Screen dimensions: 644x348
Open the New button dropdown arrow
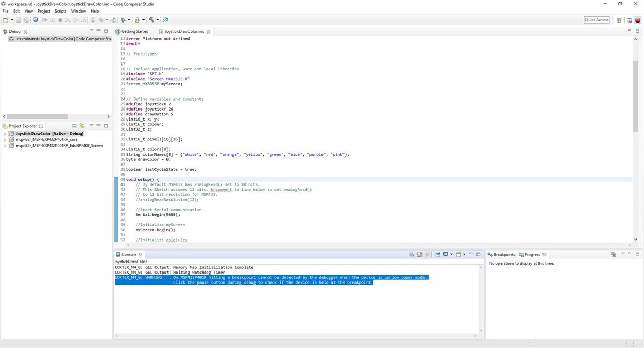[12, 20]
